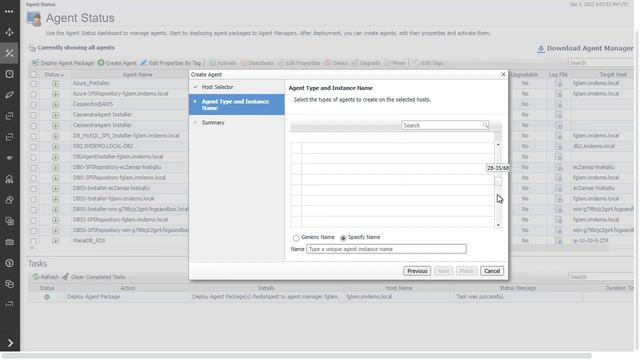The width and height of the screenshot is (640, 360).
Task: Click the agent instance Name field
Action: pos(386,249)
